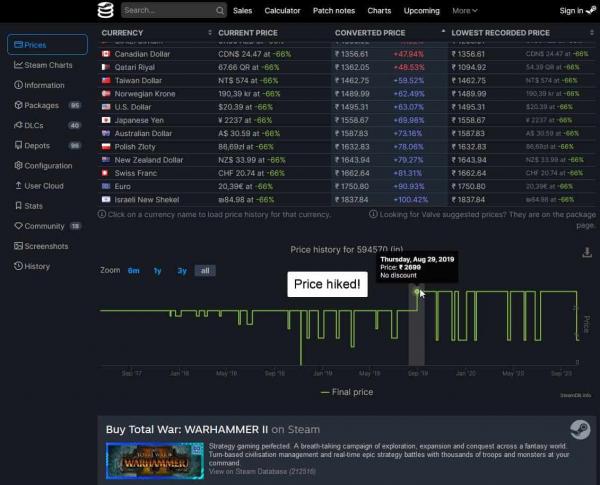Click Sign in with Steam

tap(577, 11)
